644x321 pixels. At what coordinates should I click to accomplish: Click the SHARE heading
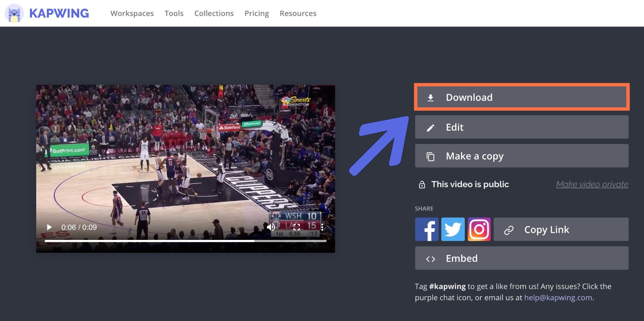click(x=424, y=208)
